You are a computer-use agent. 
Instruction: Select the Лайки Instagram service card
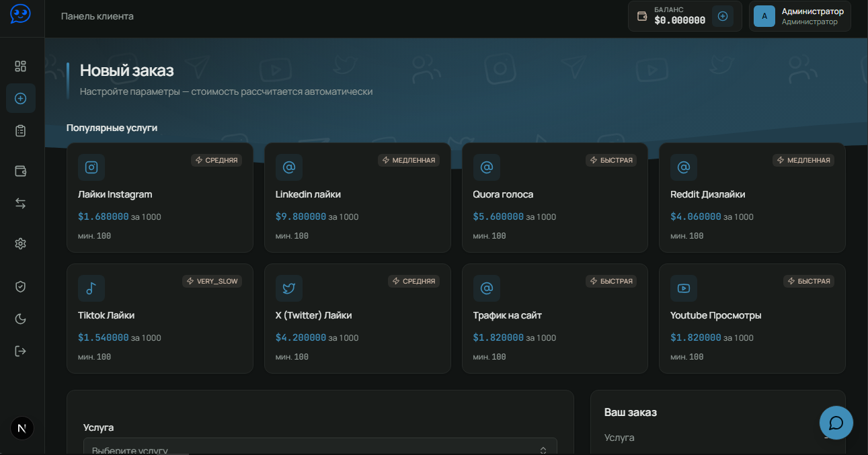pos(160,198)
